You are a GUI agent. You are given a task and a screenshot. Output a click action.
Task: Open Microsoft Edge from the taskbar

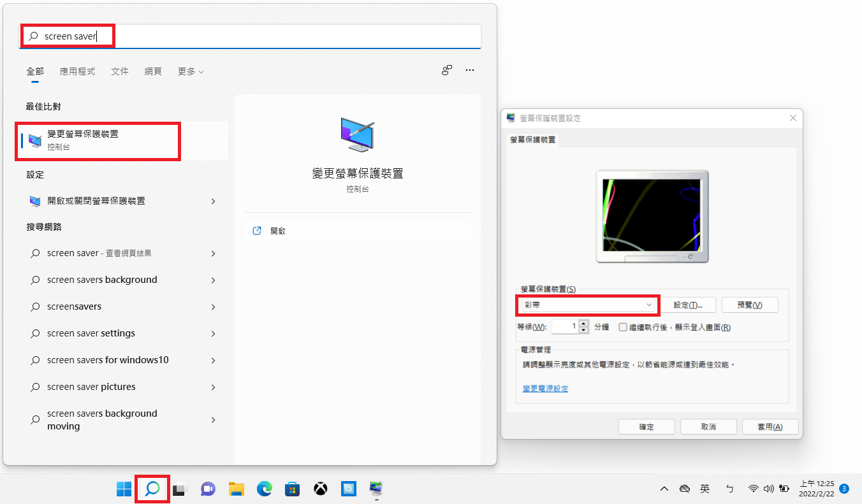click(264, 489)
